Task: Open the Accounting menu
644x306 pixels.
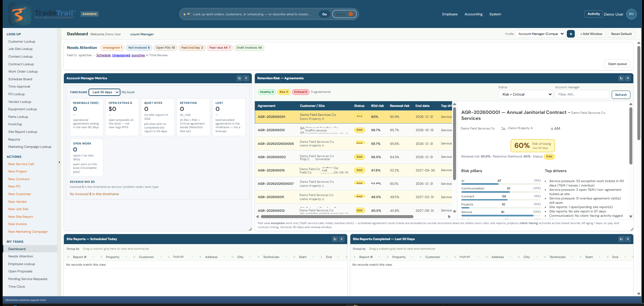Action: [473, 14]
